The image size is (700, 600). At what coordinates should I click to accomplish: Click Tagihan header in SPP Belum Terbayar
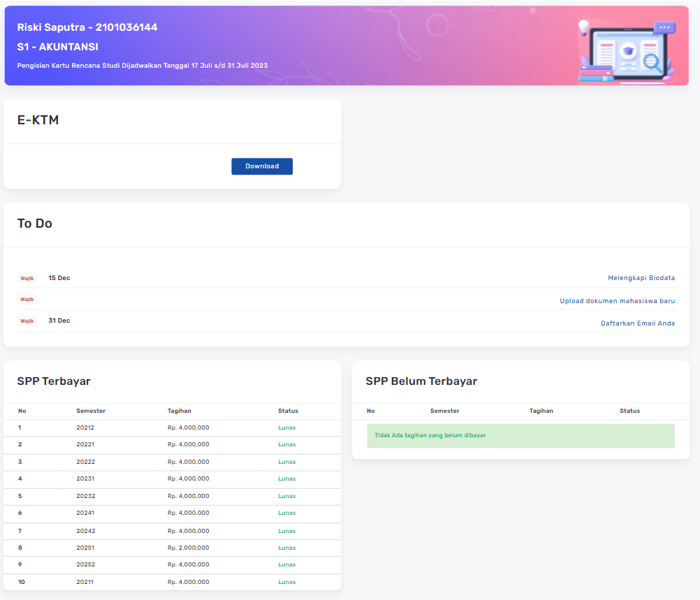(541, 411)
